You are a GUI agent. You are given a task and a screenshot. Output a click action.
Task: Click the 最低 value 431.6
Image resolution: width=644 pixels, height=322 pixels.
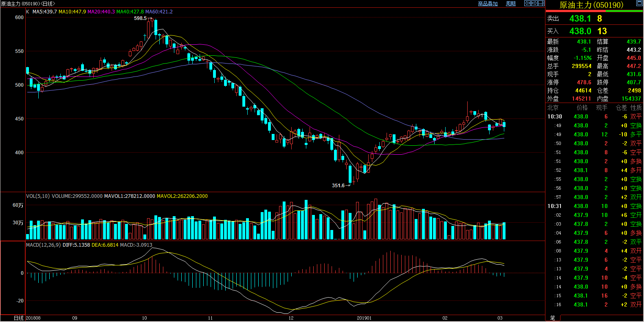(x=634, y=74)
